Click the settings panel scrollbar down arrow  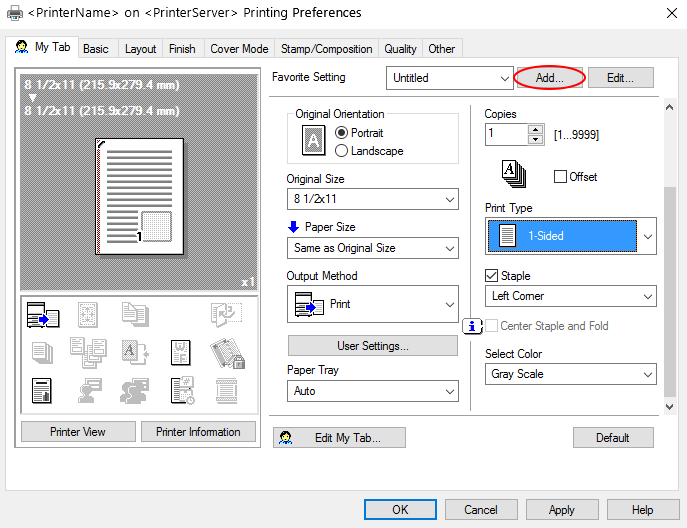coord(669,407)
